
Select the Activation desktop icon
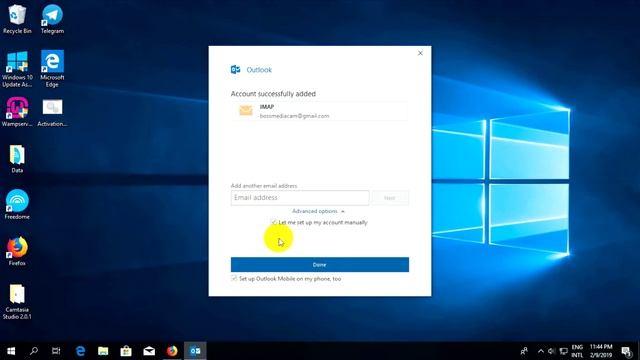52,112
